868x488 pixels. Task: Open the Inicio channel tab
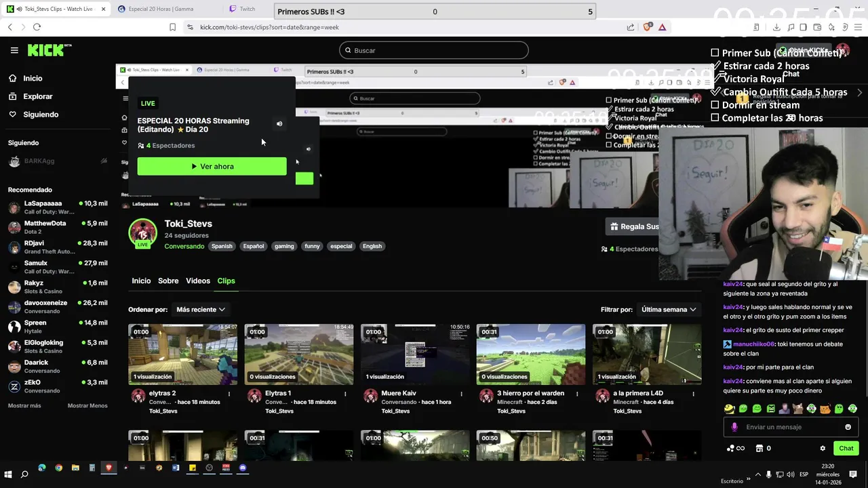[x=141, y=281]
